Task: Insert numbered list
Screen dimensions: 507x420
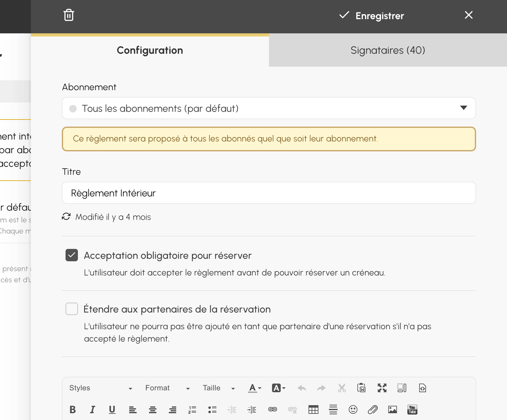Action: [x=192, y=409]
